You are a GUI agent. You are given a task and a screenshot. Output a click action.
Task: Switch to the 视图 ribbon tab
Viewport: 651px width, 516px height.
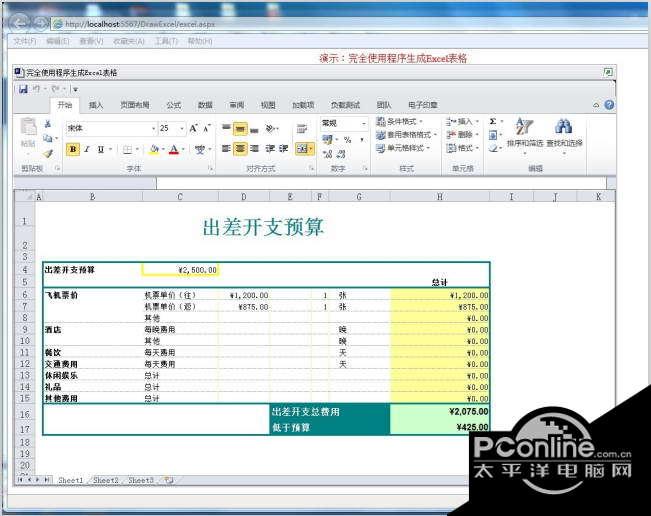click(x=268, y=105)
